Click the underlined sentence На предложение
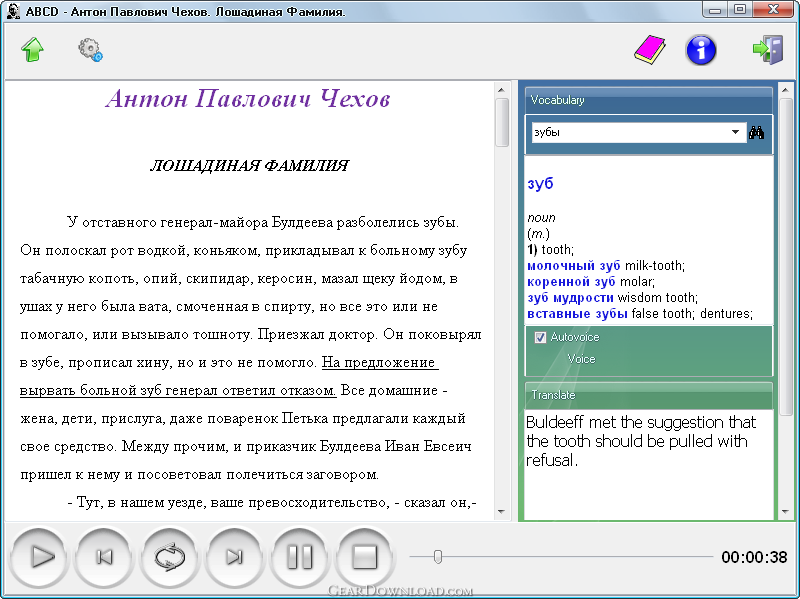This screenshot has width=800, height=599. (x=380, y=362)
